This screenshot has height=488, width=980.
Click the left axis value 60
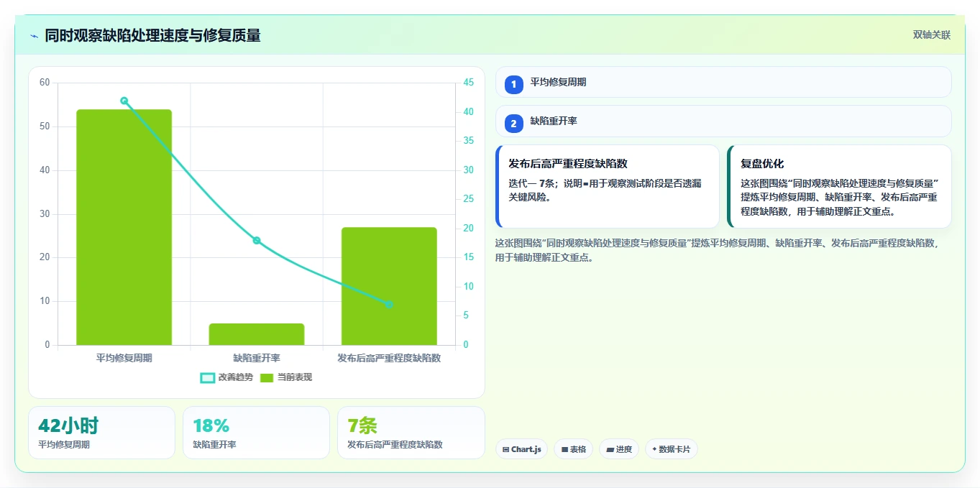pyautogui.click(x=45, y=83)
